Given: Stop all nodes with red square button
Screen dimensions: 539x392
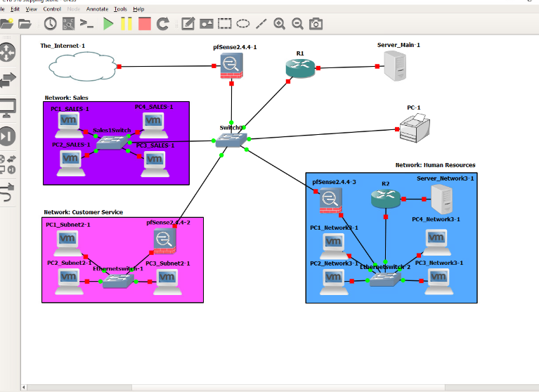Looking at the screenshot, I should [x=144, y=24].
